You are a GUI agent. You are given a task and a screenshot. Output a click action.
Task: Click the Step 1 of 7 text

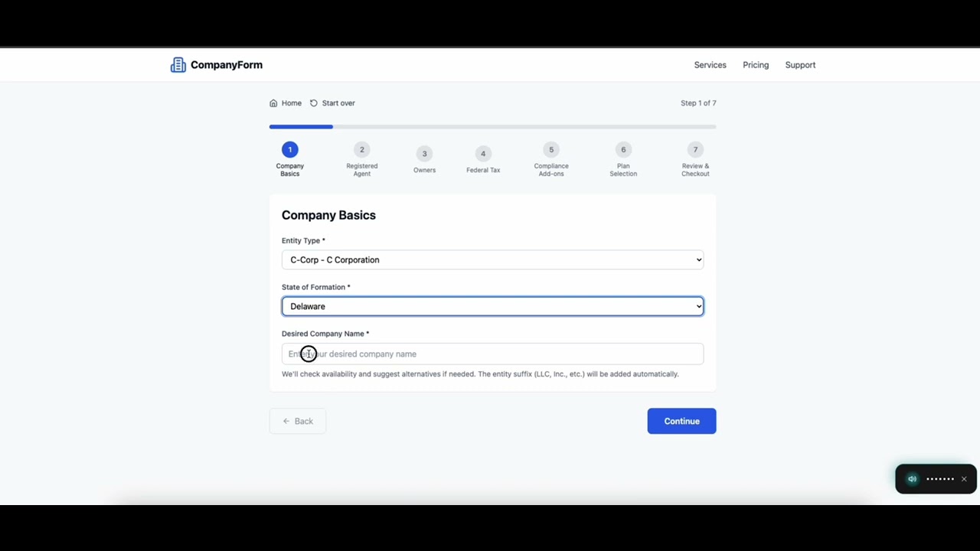click(x=698, y=103)
